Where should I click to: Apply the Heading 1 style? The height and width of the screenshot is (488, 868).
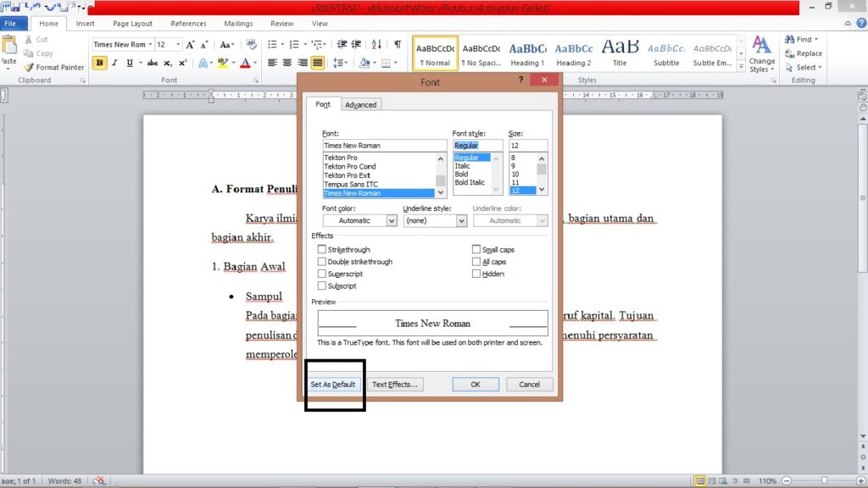click(527, 53)
